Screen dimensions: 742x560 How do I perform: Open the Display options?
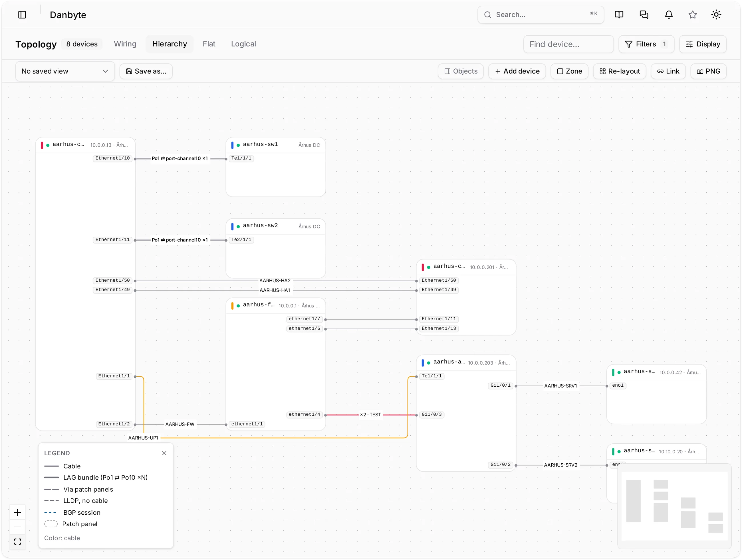[x=702, y=44]
